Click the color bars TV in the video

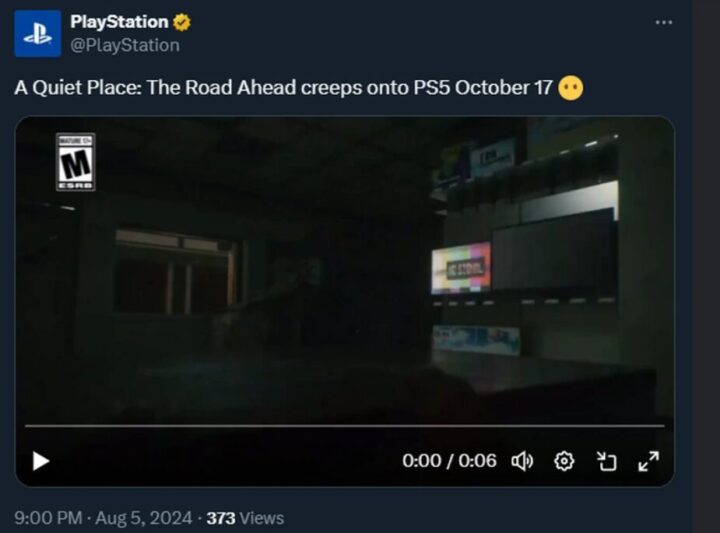point(461,268)
